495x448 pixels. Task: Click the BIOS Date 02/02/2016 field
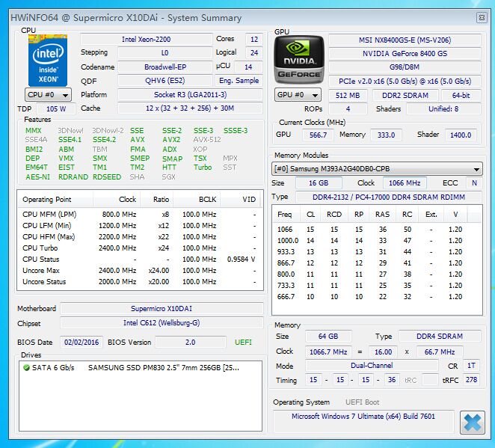pos(82,343)
